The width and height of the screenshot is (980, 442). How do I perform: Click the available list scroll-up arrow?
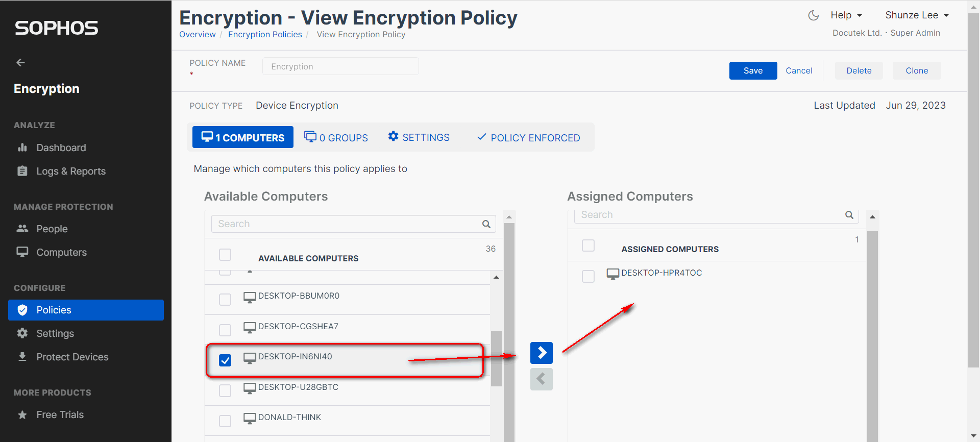click(x=496, y=277)
